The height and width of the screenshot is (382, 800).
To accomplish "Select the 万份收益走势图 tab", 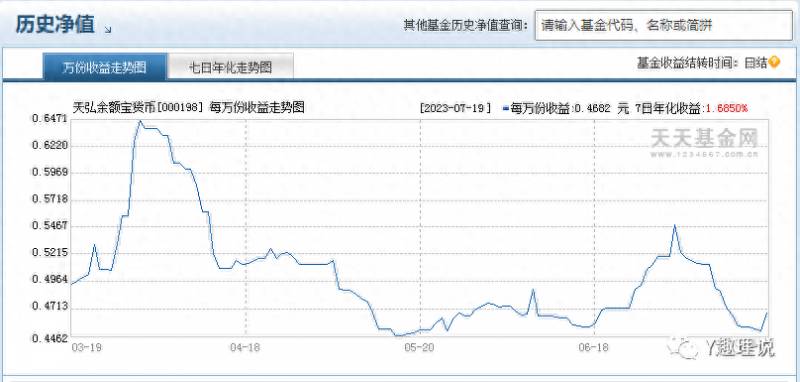I will pos(105,67).
